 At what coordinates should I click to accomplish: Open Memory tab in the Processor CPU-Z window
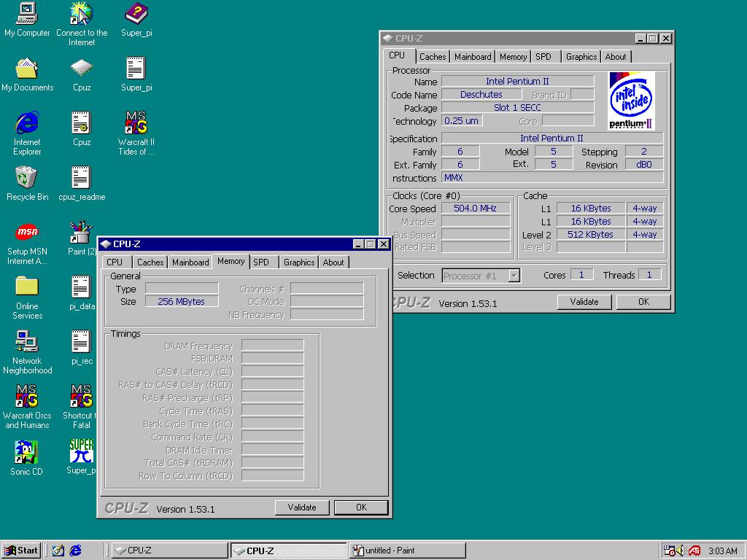coord(513,57)
